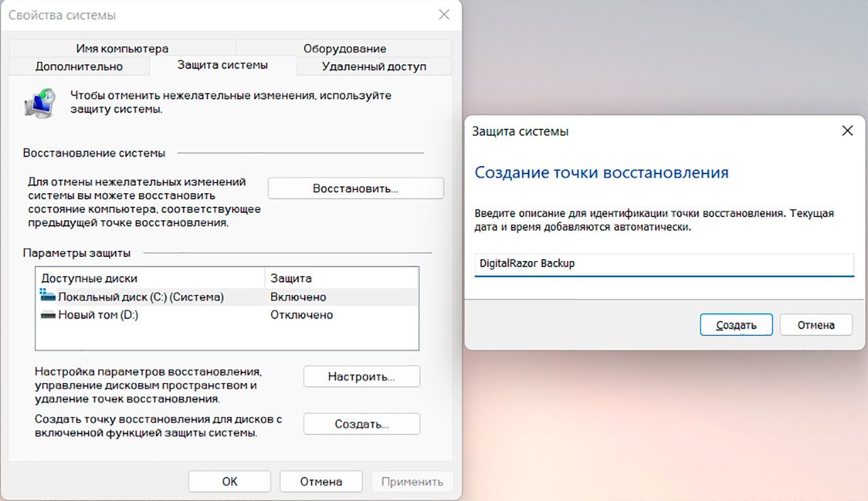Open restore settings with Настроить... button

click(x=361, y=376)
